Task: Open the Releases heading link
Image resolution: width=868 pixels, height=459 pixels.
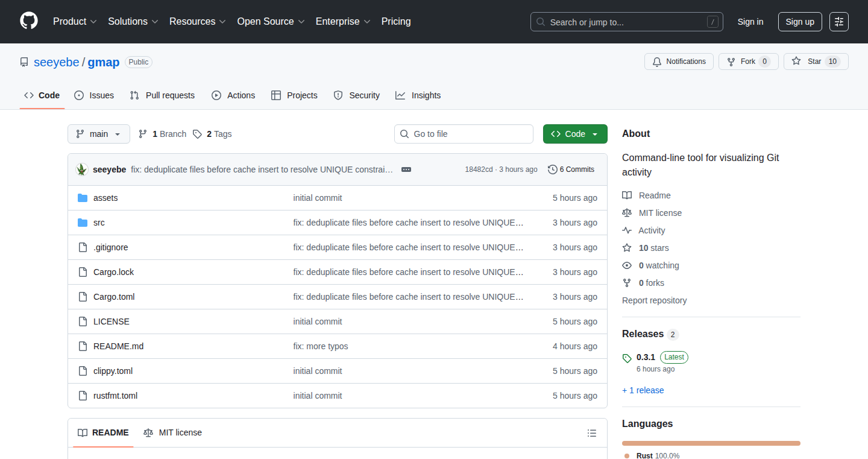Action: click(x=650, y=334)
